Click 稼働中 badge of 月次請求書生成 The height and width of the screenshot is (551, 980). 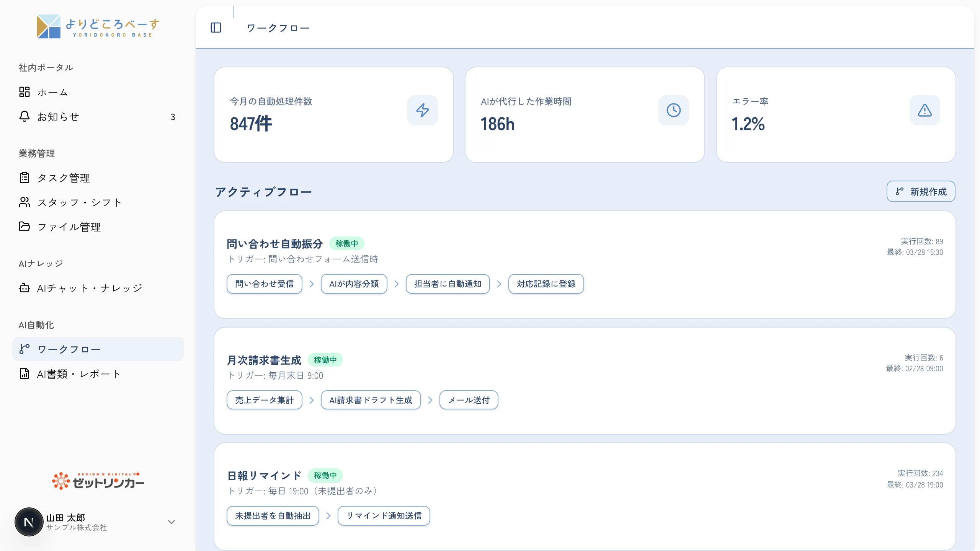(x=325, y=360)
